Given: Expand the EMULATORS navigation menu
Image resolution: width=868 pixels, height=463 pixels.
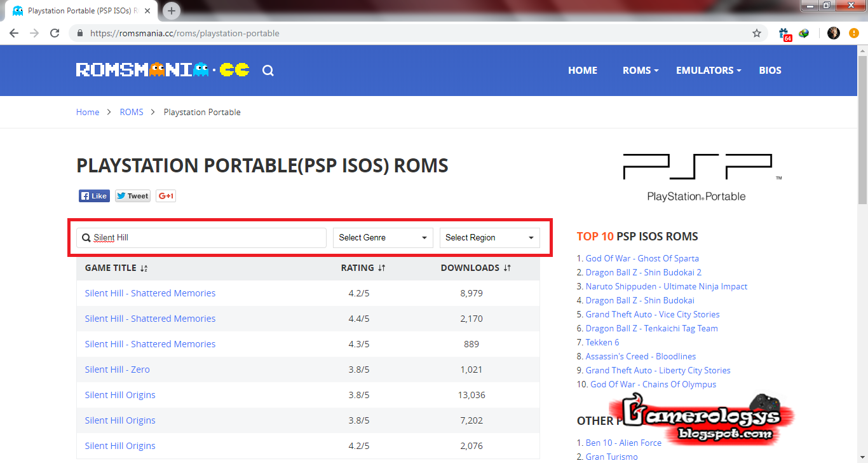Looking at the screenshot, I should [x=709, y=71].
